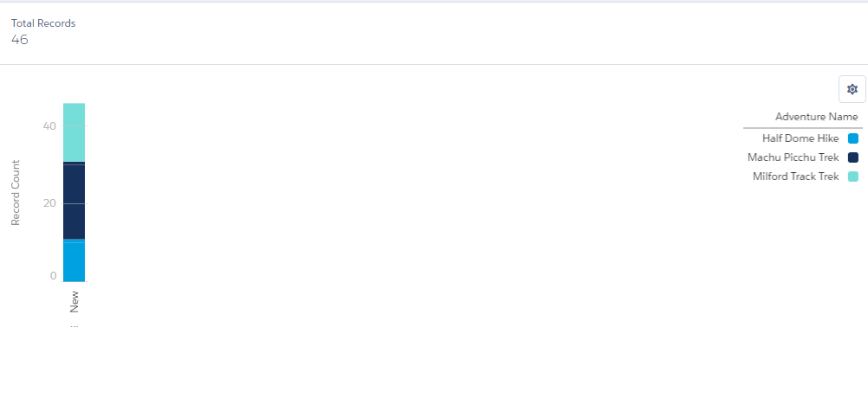This screenshot has height=398, width=868.
Task: Select the Machu Picchu Trek legend label
Action: [x=793, y=157]
